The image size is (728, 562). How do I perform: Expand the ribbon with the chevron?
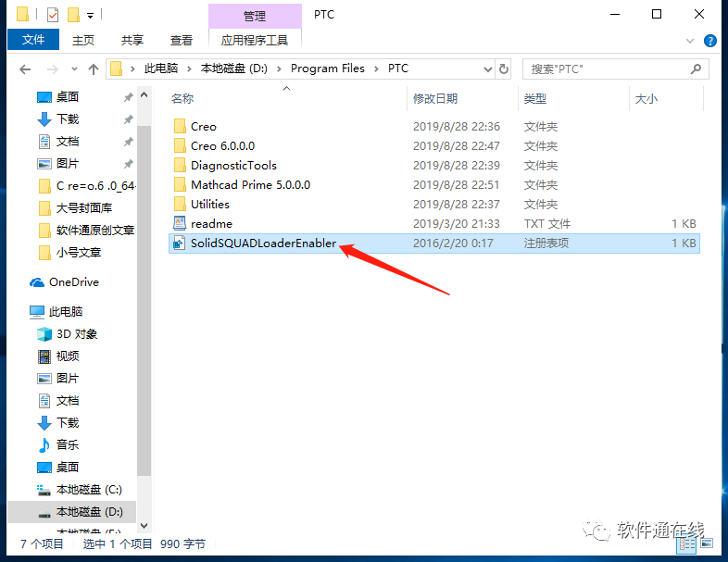[690, 41]
